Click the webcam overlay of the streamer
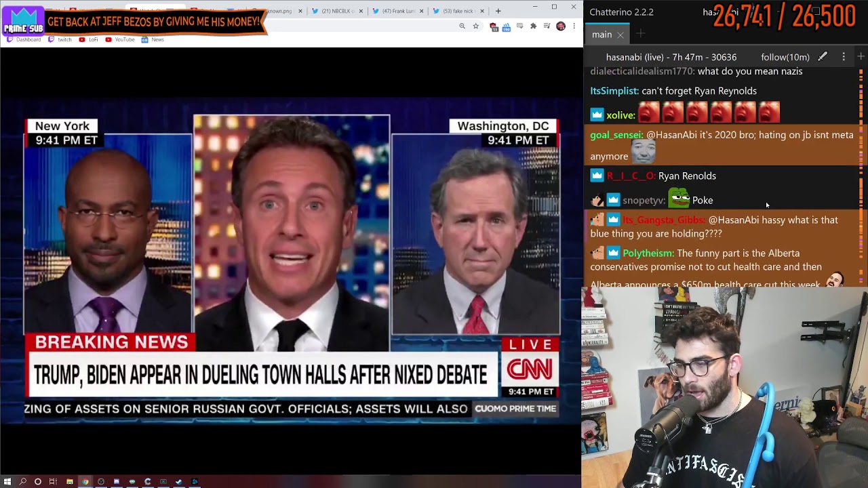The image size is (868, 488). pyautogui.click(x=725, y=388)
